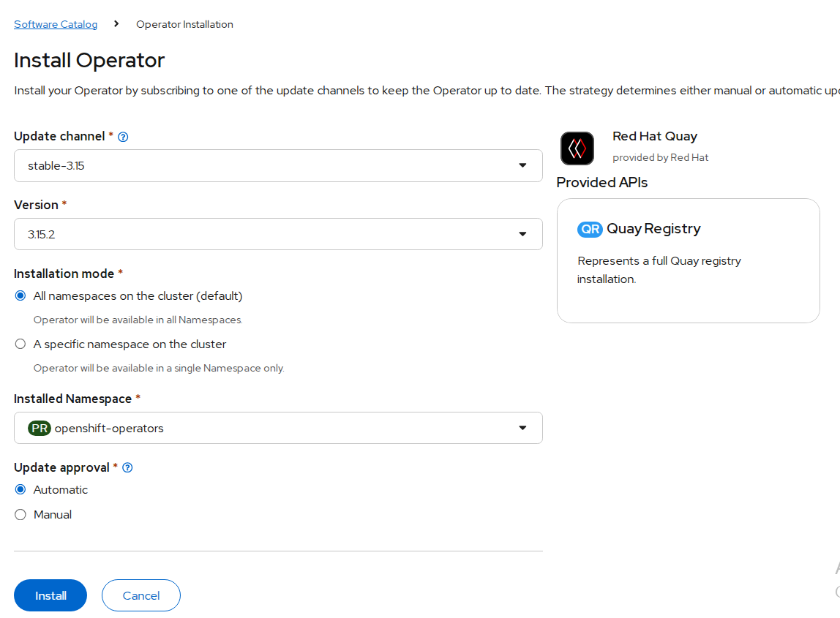This screenshot has width=840, height=618.
Task: Open the Update channel dropdown
Action: coord(278,166)
